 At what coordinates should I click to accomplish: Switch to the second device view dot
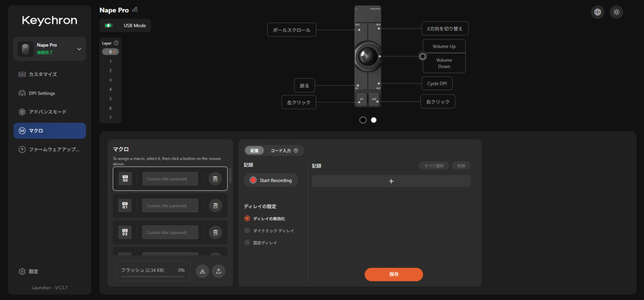(374, 120)
